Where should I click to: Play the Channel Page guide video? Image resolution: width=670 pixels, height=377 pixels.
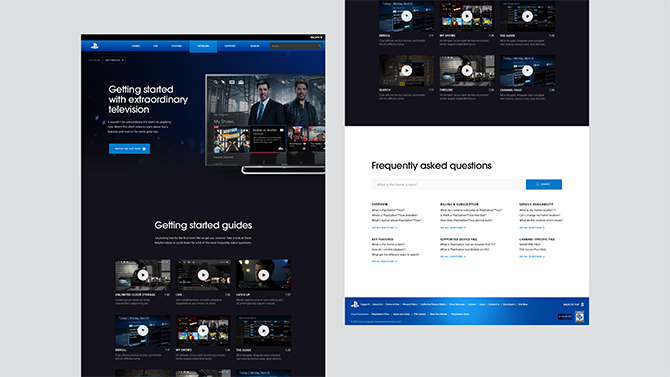pyautogui.click(x=528, y=71)
